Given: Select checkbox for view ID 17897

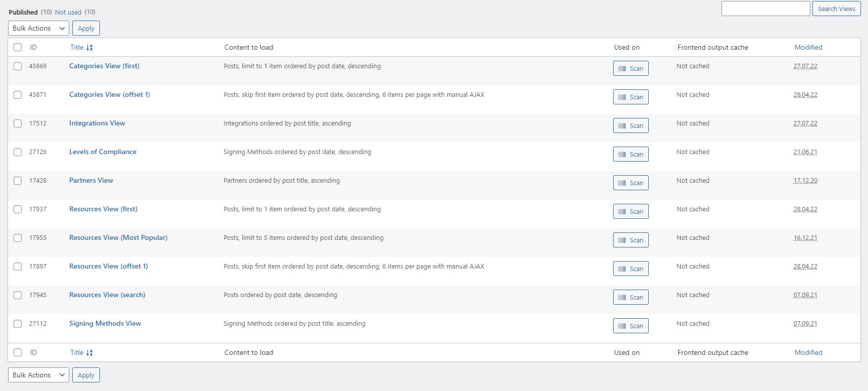Looking at the screenshot, I should tap(18, 267).
